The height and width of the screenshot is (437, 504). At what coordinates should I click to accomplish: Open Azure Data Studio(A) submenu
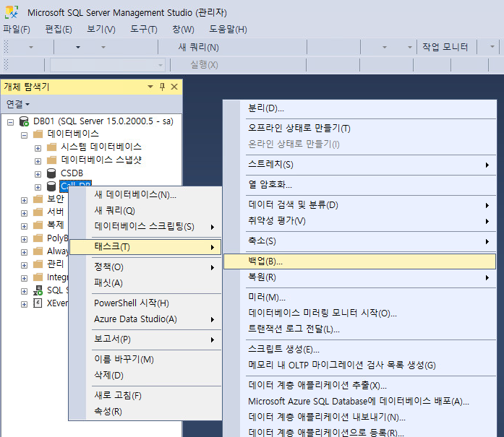(145, 319)
